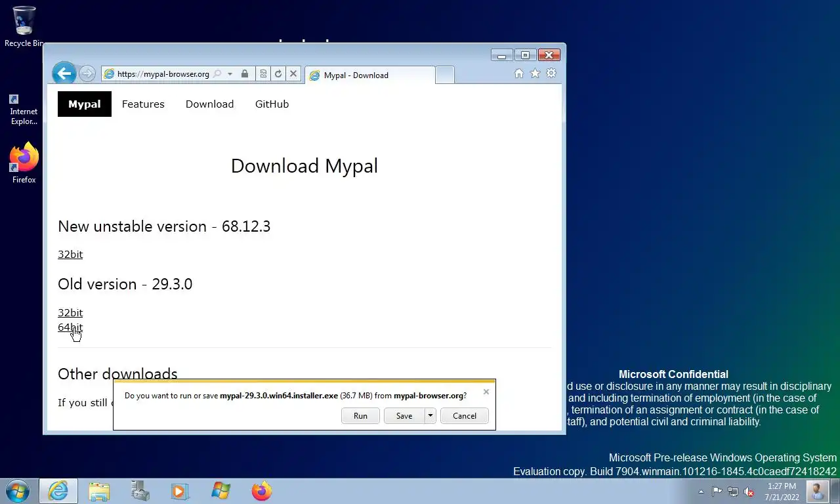This screenshot has width=840, height=504.
Task: Open Action Center flag tray icon
Action: 717,492
